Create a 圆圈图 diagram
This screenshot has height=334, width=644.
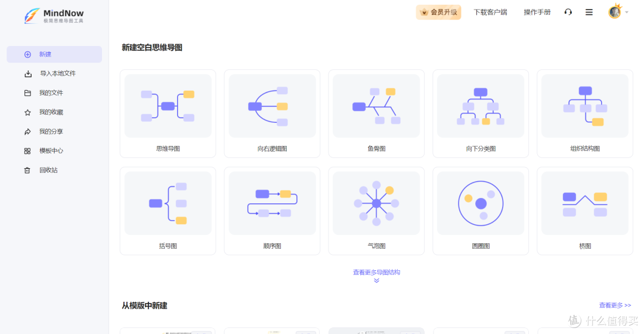(x=481, y=211)
